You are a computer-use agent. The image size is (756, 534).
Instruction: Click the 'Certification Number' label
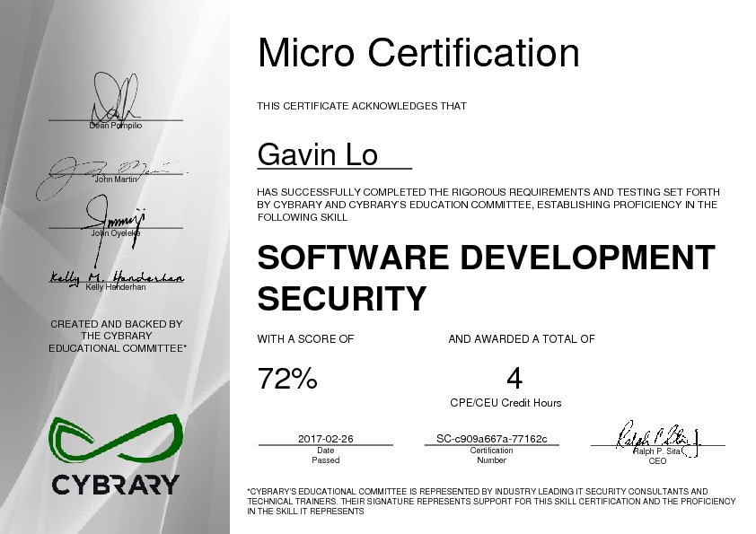[492, 455]
